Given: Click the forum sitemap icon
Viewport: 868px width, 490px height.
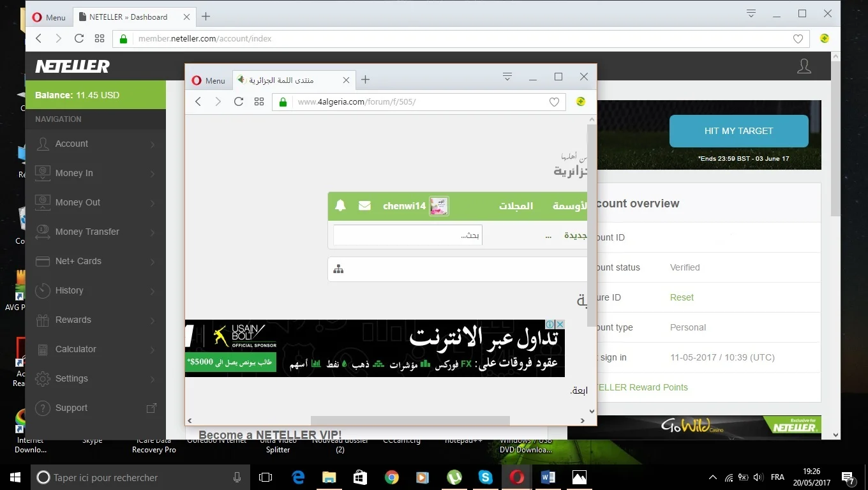Looking at the screenshot, I should [x=338, y=269].
